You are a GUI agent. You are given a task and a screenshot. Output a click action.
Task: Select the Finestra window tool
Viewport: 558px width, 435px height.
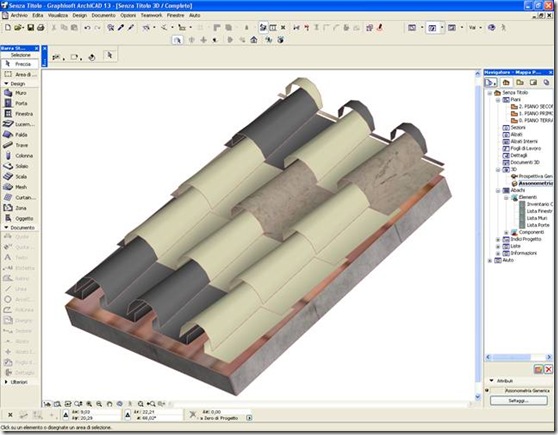(20, 114)
